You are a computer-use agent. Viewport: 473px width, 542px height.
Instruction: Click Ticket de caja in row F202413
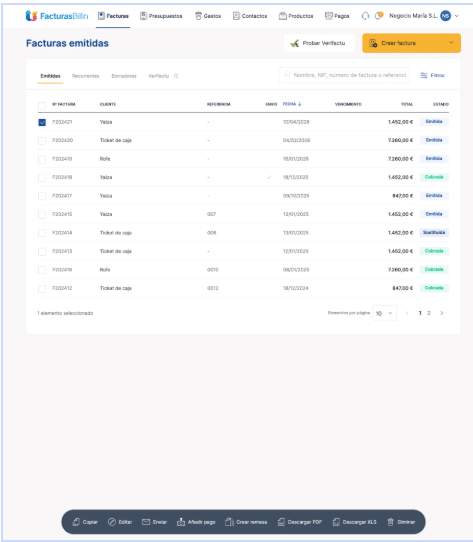coord(116,251)
